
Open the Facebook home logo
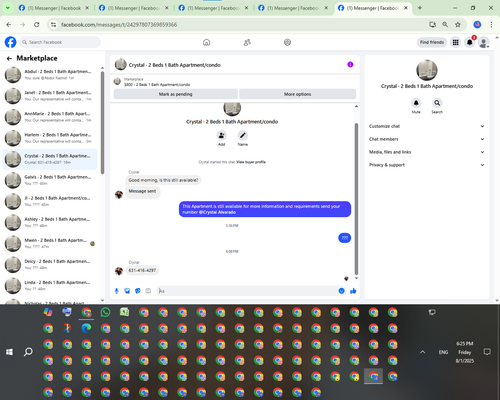pyautogui.click(x=10, y=42)
